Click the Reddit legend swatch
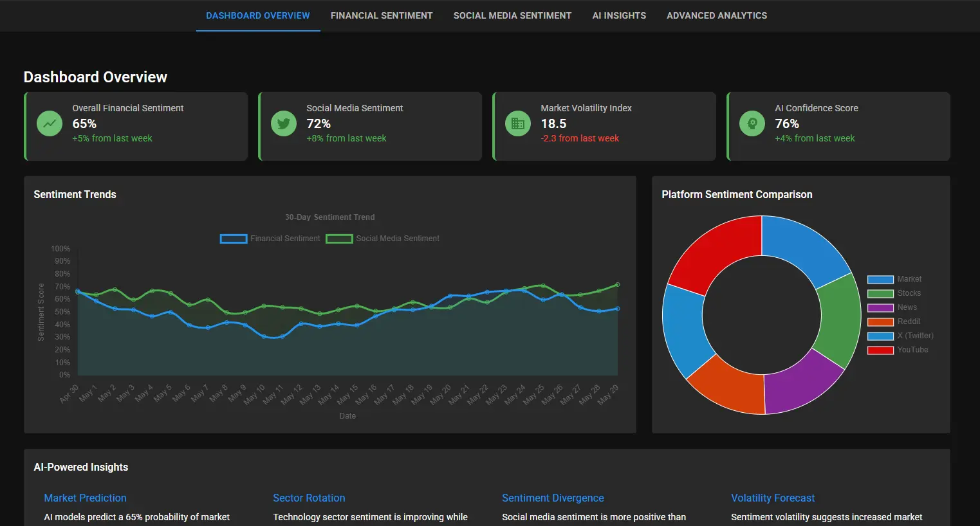The width and height of the screenshot is (980, 526). (x=880, y=322)
